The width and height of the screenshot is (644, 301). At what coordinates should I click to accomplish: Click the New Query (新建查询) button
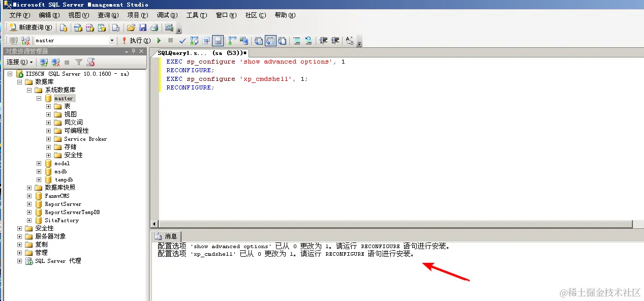30,27
